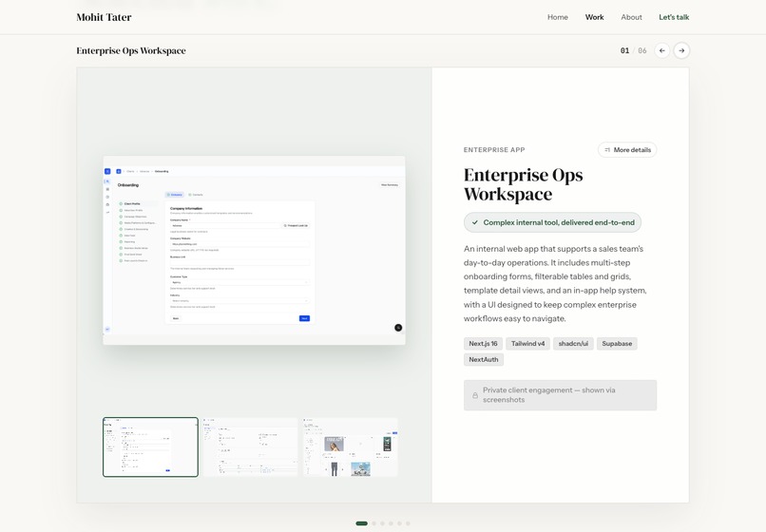Click the Let's talk link

tap(674, 17)
